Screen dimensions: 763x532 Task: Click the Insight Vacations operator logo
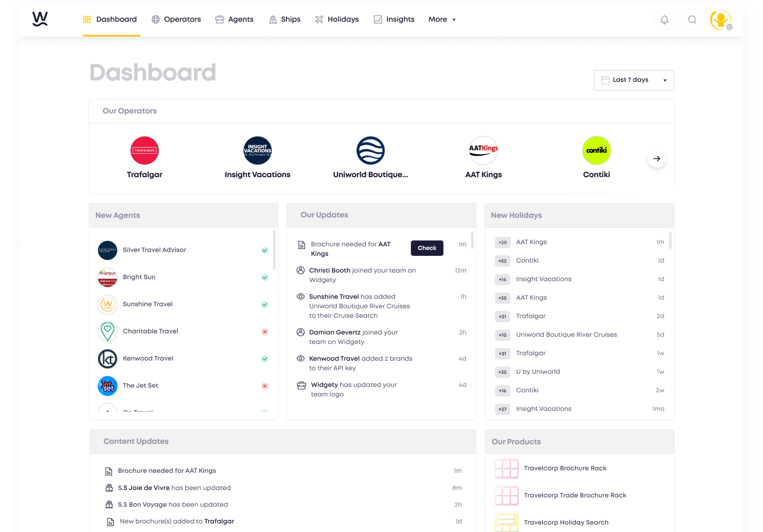(x=258, y=151)
